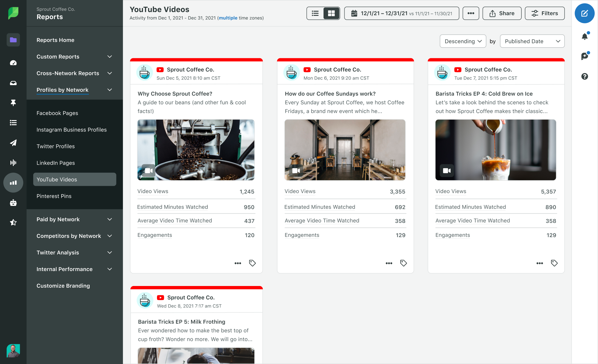Click the tag icon on Why Choose Sprout Coffee card

[252, 262]
